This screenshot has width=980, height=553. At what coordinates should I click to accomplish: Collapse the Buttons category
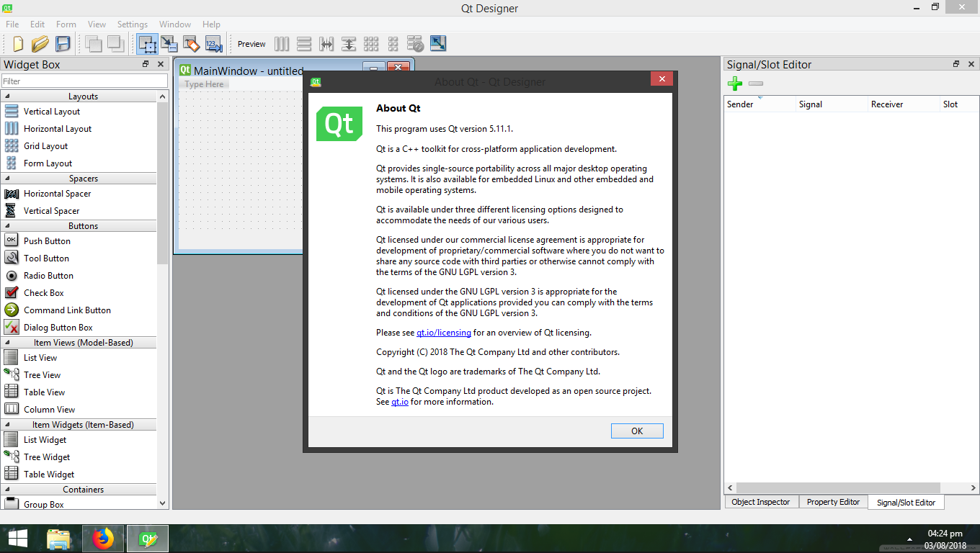[x=79, y=226]
